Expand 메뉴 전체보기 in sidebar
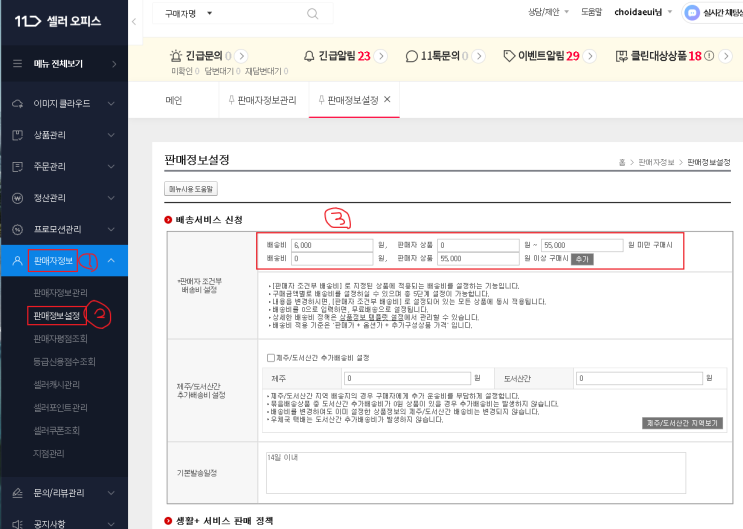 [114, 64]
